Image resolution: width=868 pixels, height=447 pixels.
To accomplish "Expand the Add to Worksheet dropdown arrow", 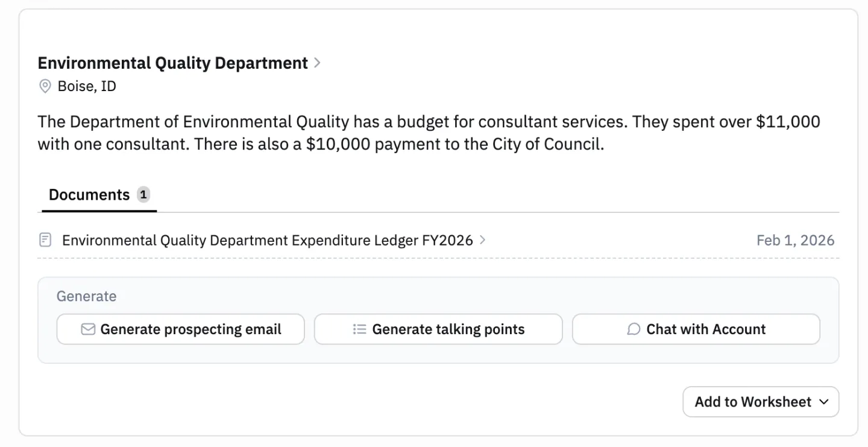I will pos(824,402).
